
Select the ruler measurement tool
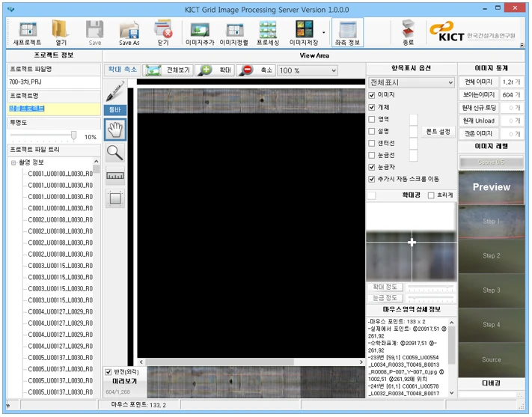pyautogui.click(x=115, y=176)
